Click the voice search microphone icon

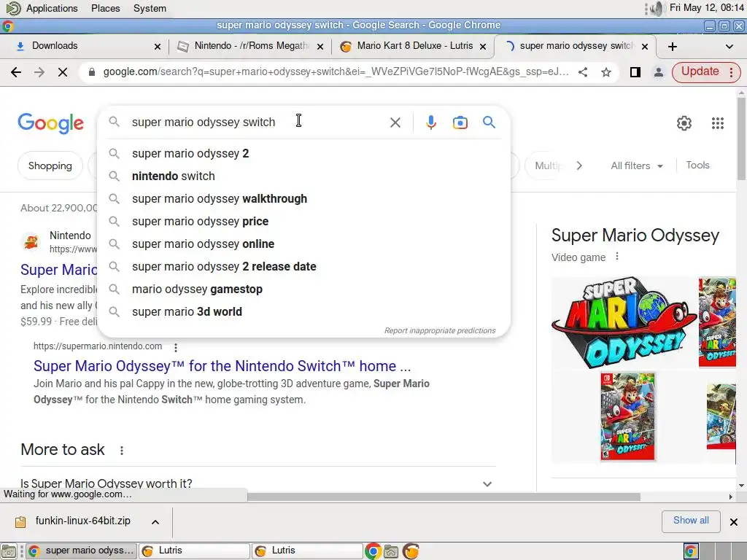coord(430,122)
